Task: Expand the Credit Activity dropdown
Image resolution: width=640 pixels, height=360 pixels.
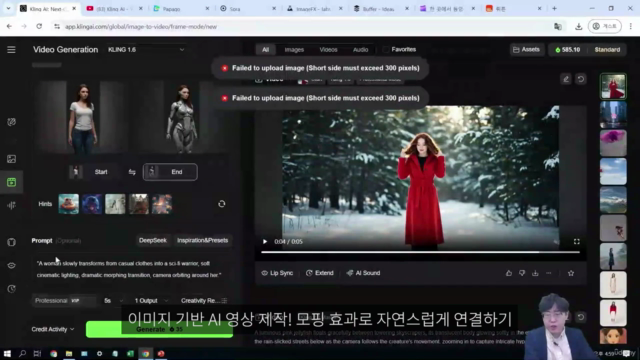Action: (x=53, y=329)
